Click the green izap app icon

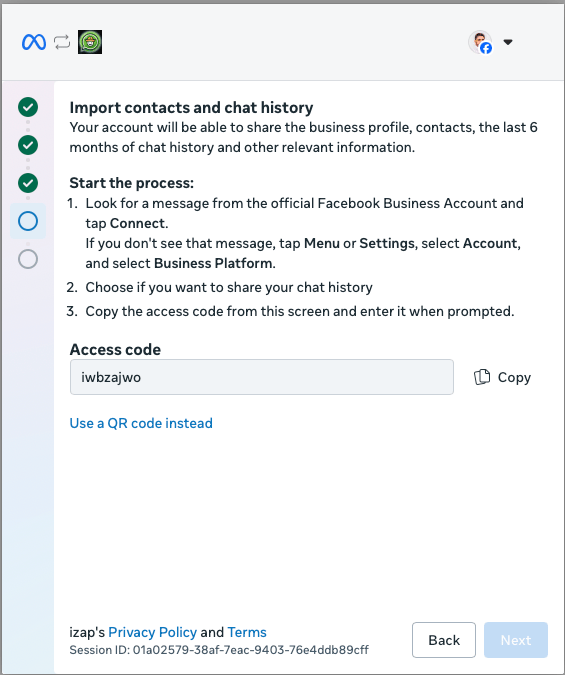point(90,42)
